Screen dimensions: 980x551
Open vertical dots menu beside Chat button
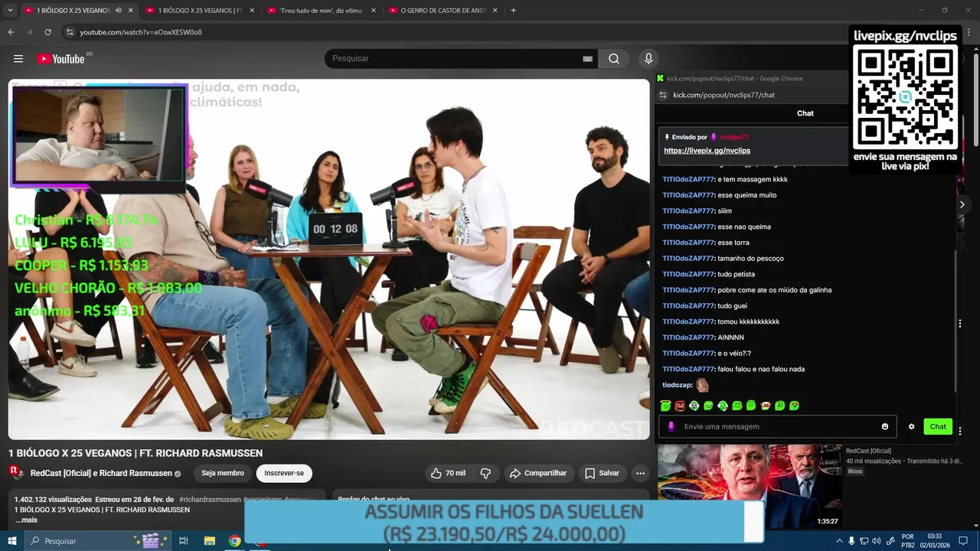click(959, 430)
